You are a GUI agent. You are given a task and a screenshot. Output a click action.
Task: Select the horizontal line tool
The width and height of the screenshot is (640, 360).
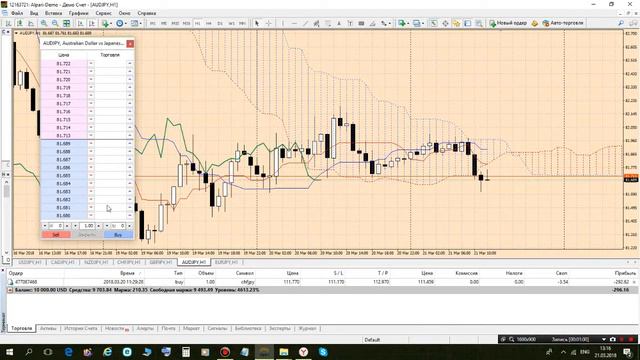[294, 23]
